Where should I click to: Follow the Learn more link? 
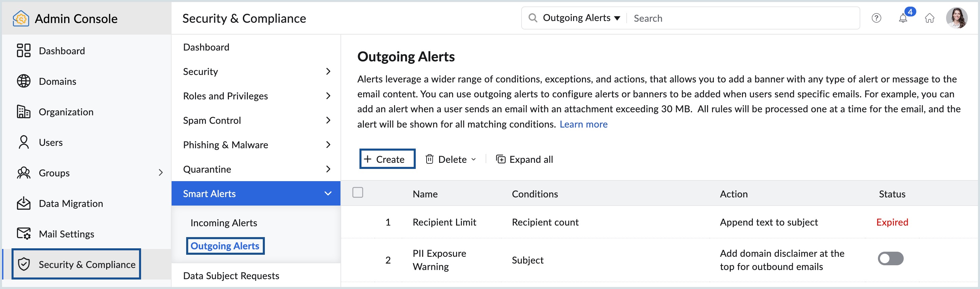pyautogui.click(x=583, y=124)
